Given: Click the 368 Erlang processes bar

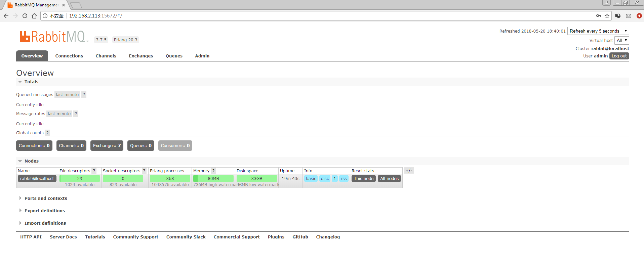Looking at the screenshot, I should [170, 179].
